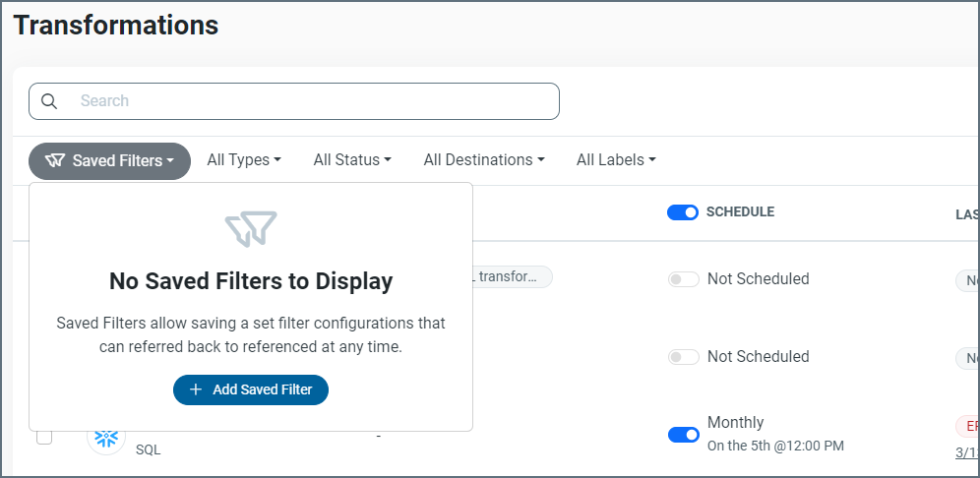Viewport: 980px width, 478px height.
Task: Click the SCHEDULE column header text
Action: tap(740, 211)
